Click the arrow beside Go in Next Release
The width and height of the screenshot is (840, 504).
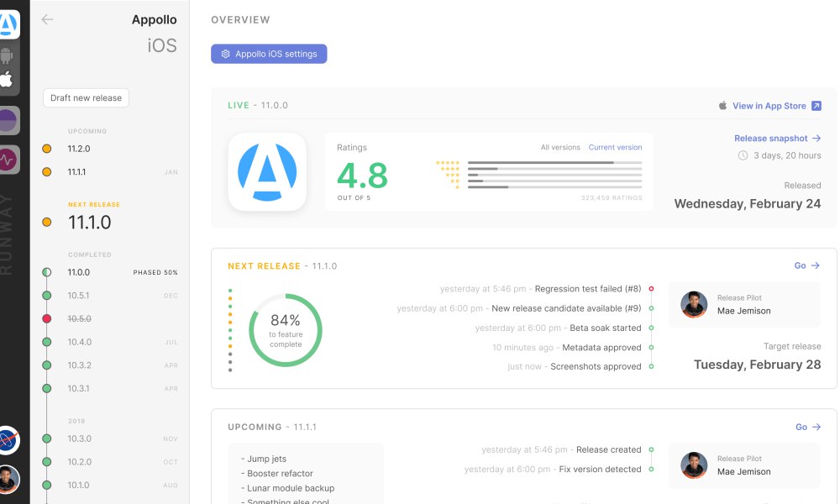(816, 265)
